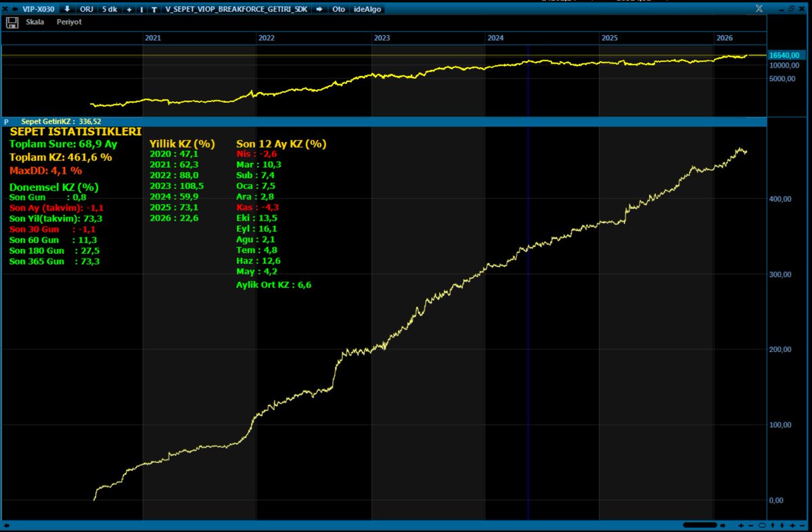Click the Son Ay (takvim): -1,1 row
Image resolution: width=812 pixels, height=532 pixels.
click(x=57, y=208)
